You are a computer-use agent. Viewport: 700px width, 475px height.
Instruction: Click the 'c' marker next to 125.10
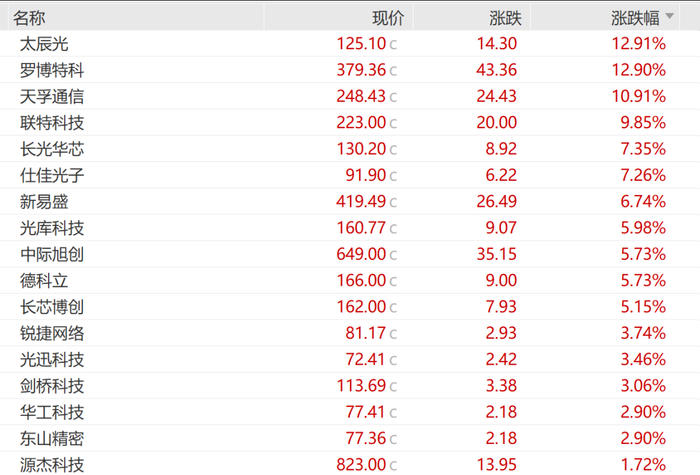point(393,45)
